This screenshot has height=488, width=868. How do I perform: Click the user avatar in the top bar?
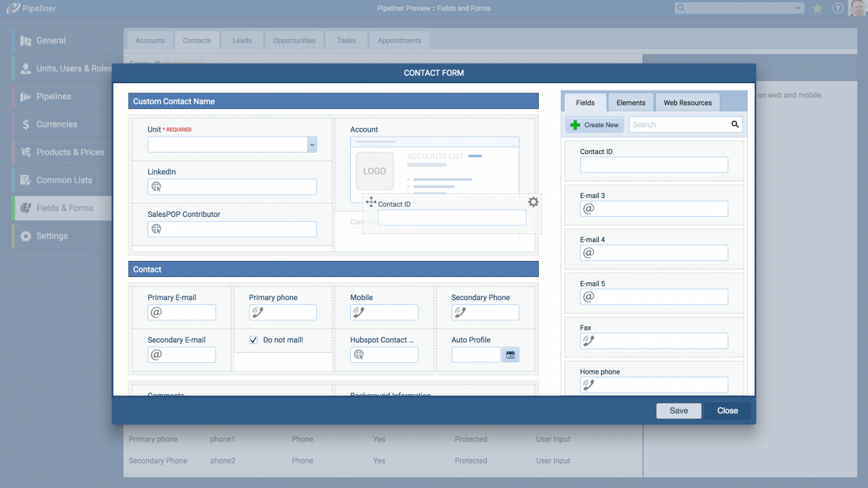tap(857, 8)
